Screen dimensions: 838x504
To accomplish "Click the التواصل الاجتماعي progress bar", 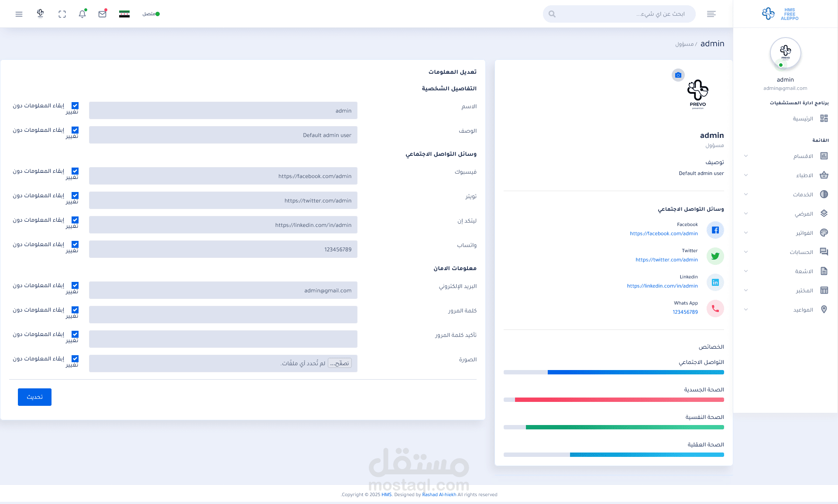I will [x=613, y=372].
